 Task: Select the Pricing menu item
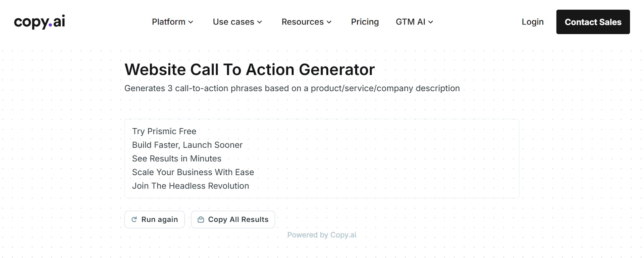tap(365, 22)
